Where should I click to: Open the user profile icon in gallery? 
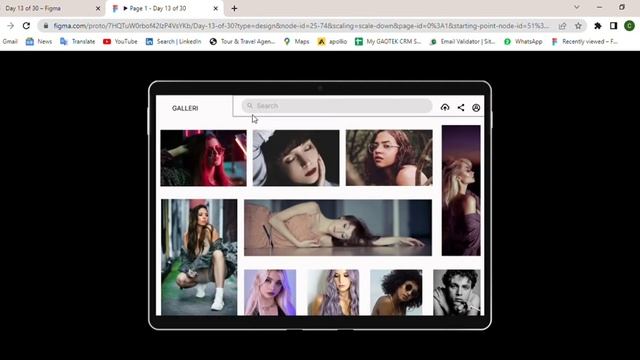click(476, 108)
